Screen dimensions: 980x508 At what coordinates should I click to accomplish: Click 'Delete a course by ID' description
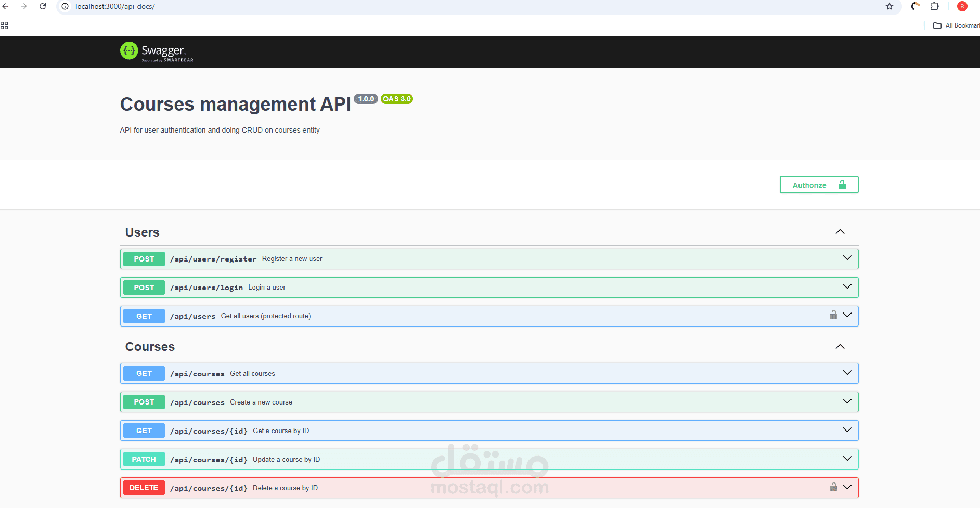286,488
